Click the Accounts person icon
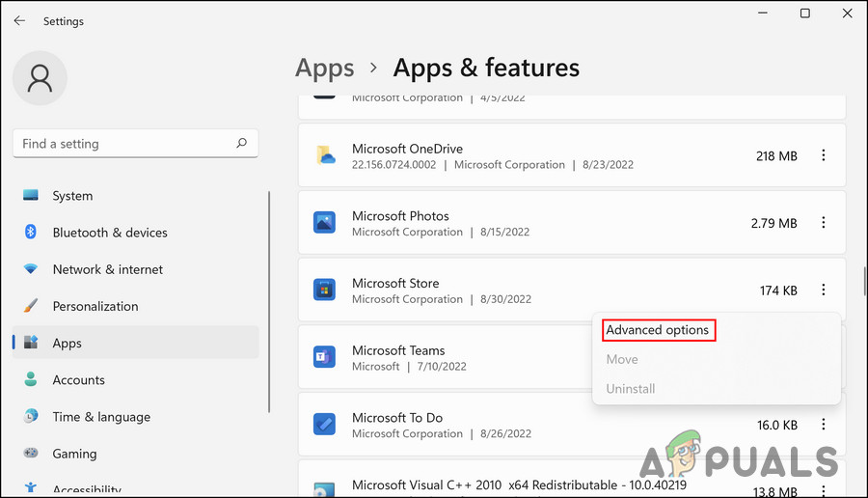This screenshot has width=868, height=498. click(x=31, y=379)
